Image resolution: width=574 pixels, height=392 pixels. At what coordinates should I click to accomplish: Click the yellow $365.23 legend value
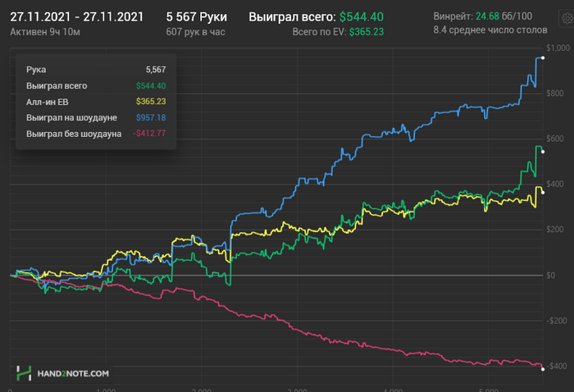pos(151,102)
